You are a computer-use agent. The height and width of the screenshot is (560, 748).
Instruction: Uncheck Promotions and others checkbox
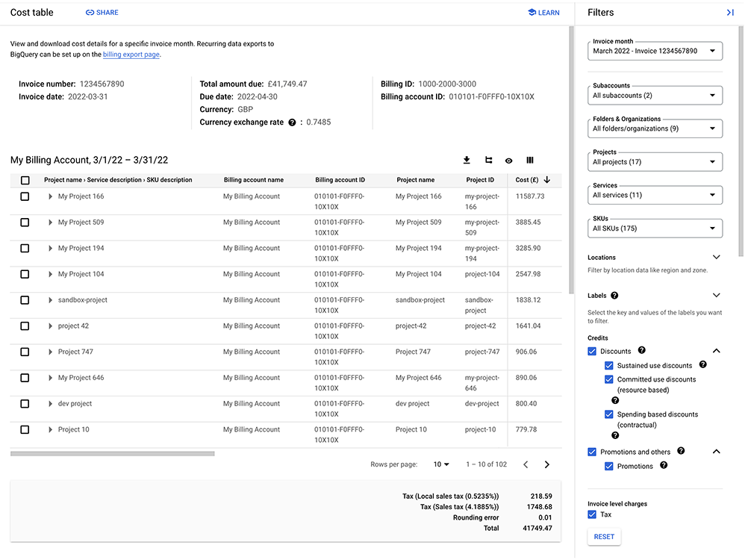pyautogui.click(x=592, y=452)
